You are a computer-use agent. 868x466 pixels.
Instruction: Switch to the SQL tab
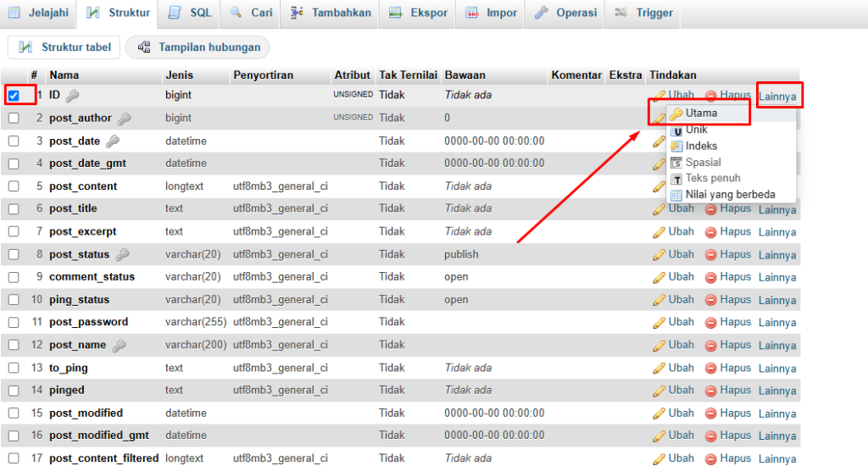click(189, 13)
